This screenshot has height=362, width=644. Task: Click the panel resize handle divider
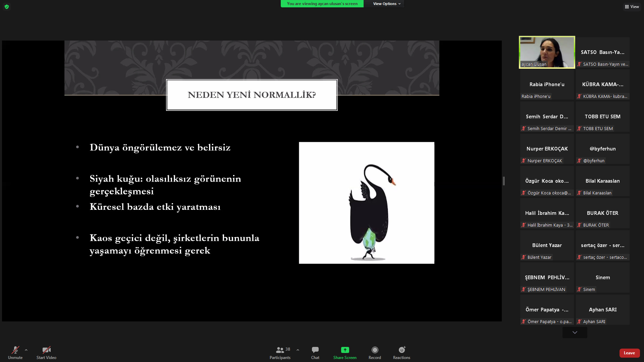point(504,181)
